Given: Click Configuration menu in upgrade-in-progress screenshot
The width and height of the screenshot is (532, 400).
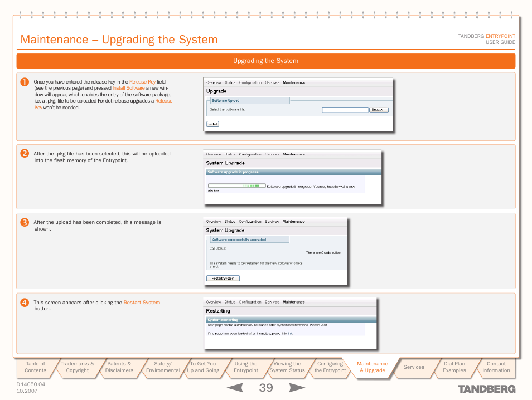Looking at the screenshot, I should [x=250, y=154].
